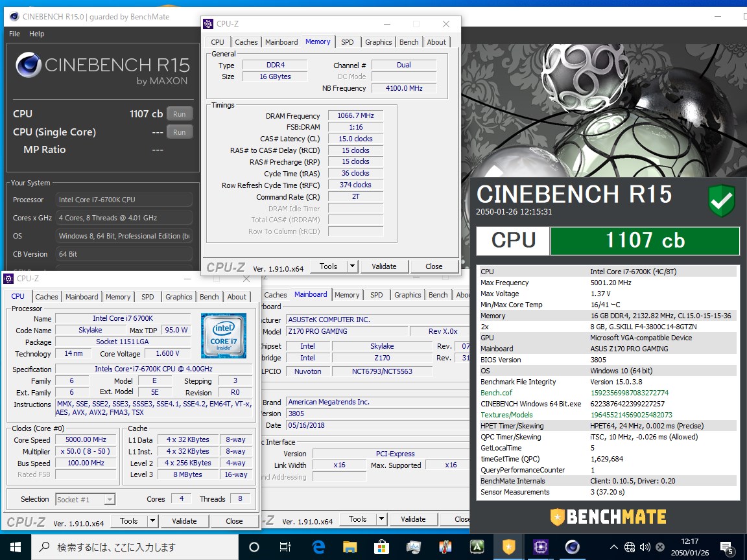Show hidden system tray icons
This screenshot has height=560, width=747.
(613, 547)
